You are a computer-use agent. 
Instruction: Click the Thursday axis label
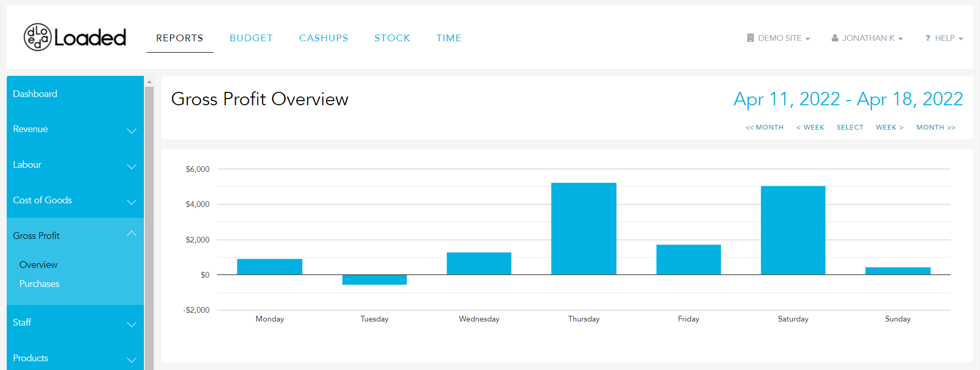coord(584,319)
